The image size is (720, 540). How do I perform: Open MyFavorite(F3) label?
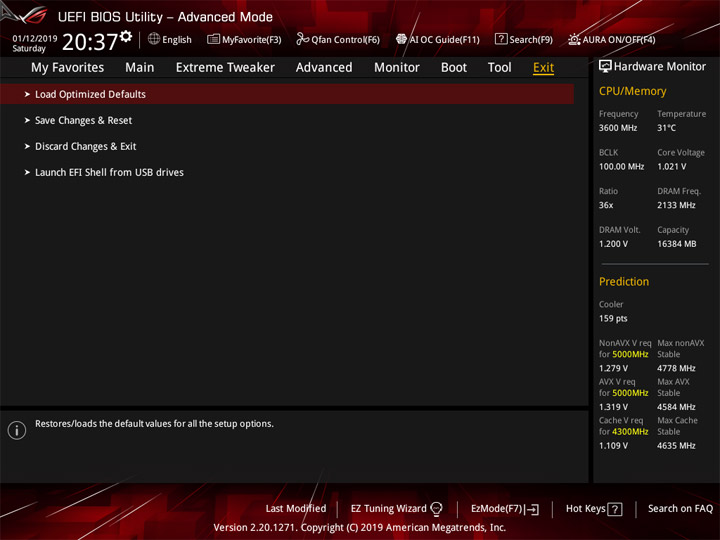pos(252,39)
